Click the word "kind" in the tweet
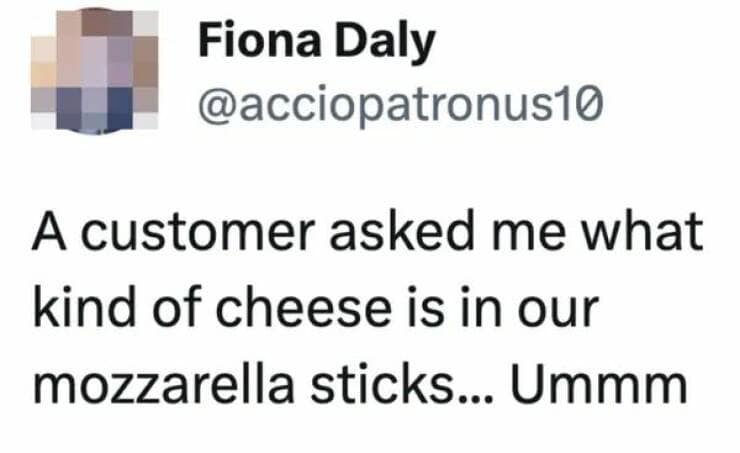Image resolution: width=740 pixels, height=453 pixels. click(80, 310)
